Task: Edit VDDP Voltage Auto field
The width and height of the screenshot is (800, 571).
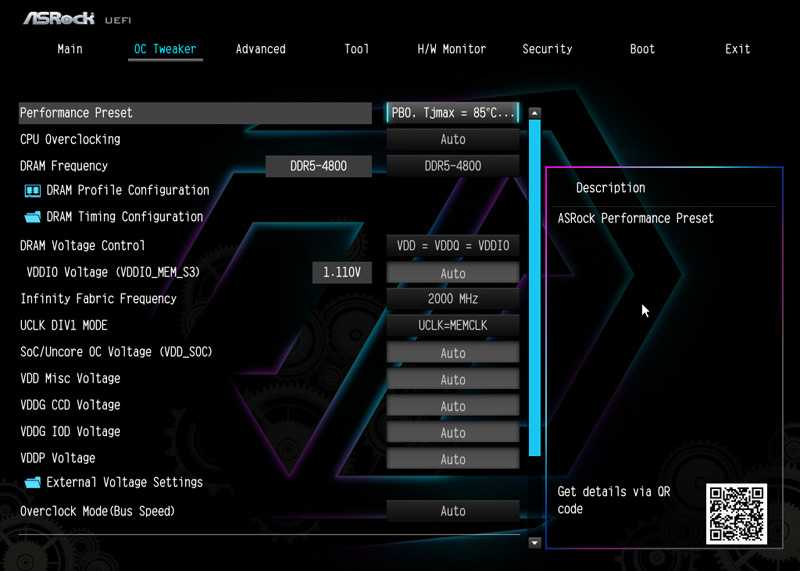Action: [453, 459]
